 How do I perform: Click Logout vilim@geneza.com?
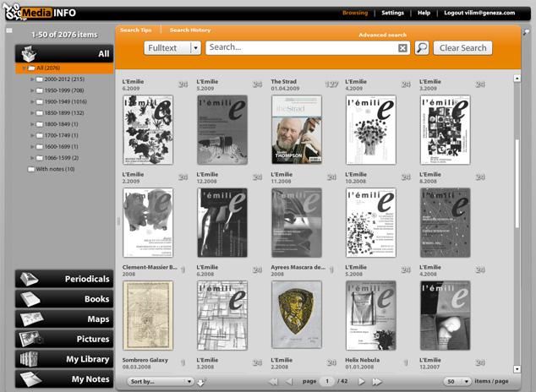click(x=479, y=13)
